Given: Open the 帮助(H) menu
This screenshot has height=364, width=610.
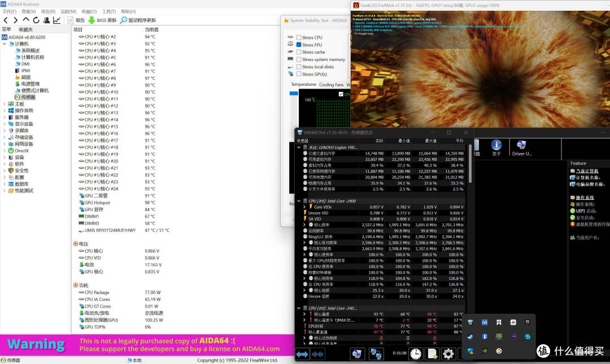Looking at the screenshot, I should [x=128, y=12].
